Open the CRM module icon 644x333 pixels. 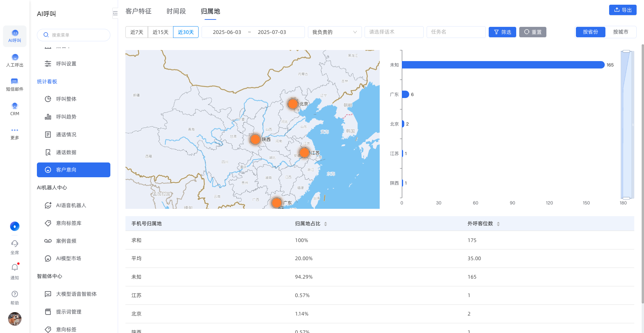[15, 106]
